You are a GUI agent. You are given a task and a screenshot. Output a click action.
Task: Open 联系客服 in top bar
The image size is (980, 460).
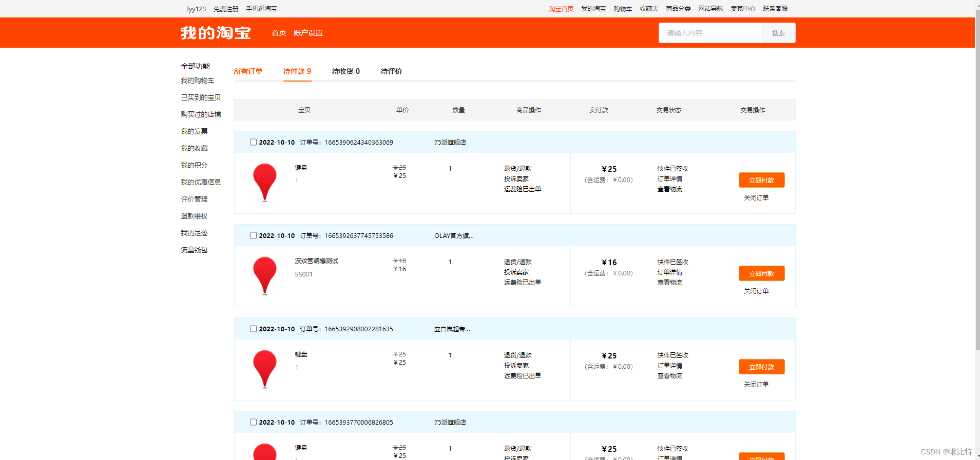[x=775, y=9]
